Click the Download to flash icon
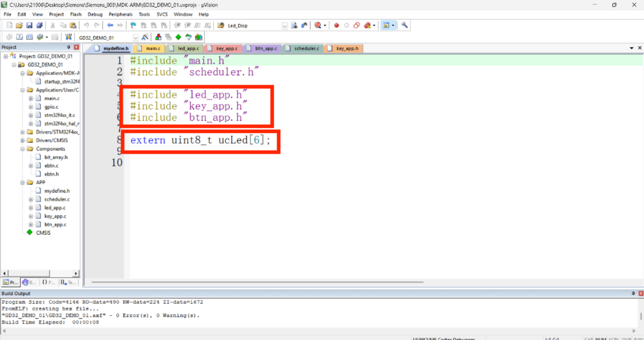 point(69,37)
